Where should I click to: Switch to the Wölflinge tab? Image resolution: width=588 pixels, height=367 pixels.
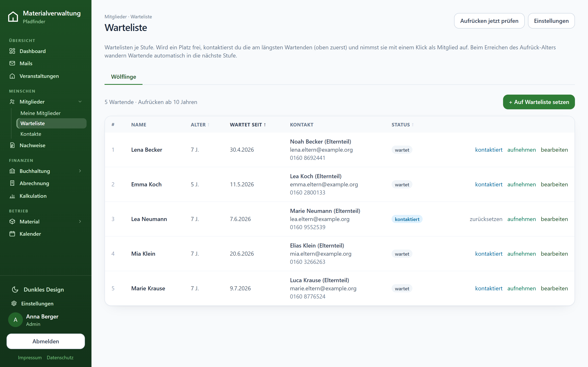(124, 77)
